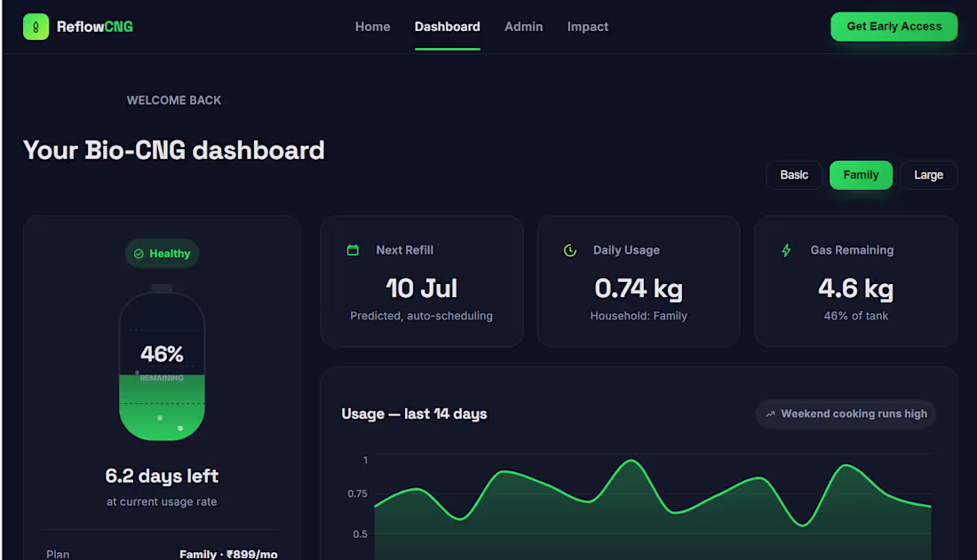Switch to the Dashboard navigation tab
The image size is (977, 560).
click(x=448, y=27)
